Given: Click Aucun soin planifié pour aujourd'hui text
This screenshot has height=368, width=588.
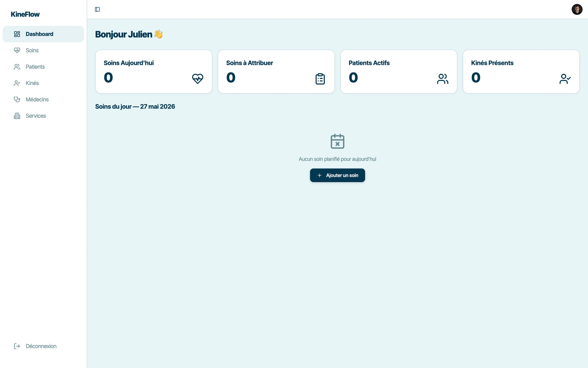Looking at the screenshot, I should coord(337,159).
